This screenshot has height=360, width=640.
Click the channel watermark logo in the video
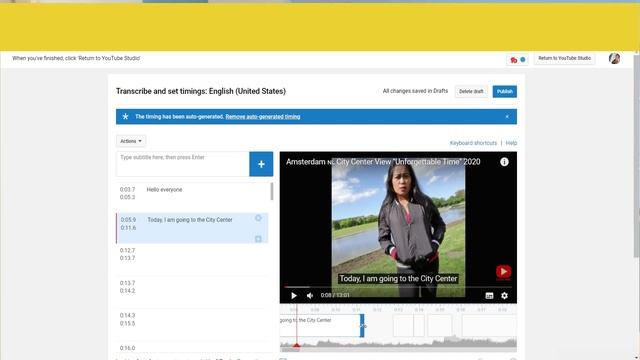(x=503, y=272)
